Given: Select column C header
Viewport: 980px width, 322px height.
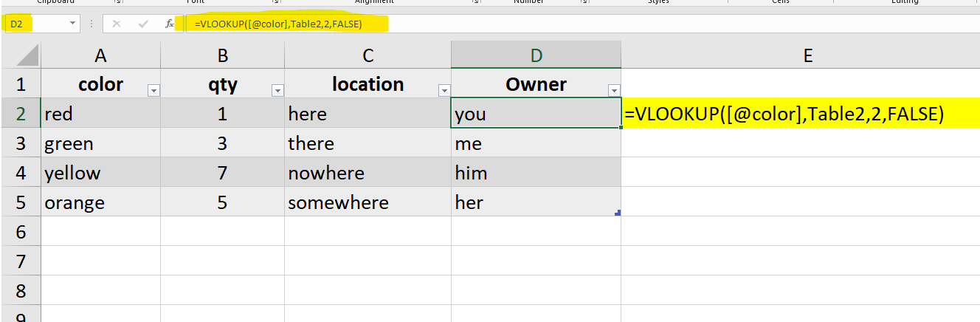Looking at the screenshot, I should (x=368, y=55).
